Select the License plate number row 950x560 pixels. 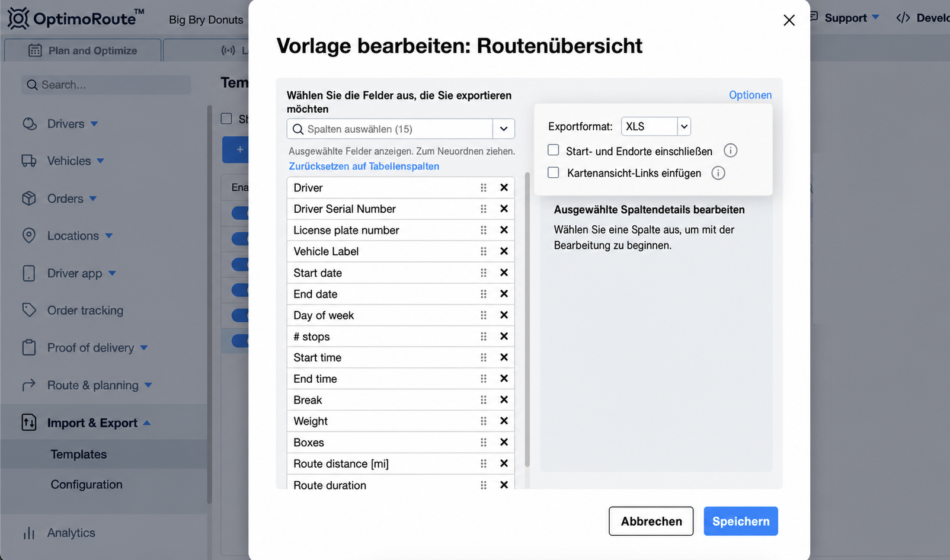(x=401, y=230)
